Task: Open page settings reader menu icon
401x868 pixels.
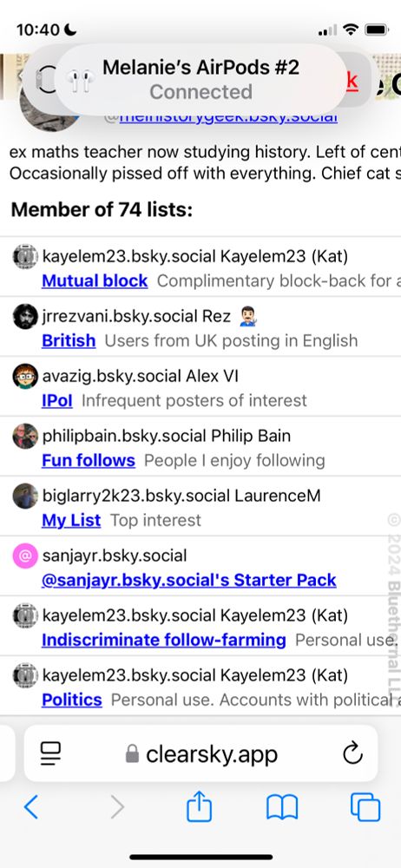Action: coord(51,754)
